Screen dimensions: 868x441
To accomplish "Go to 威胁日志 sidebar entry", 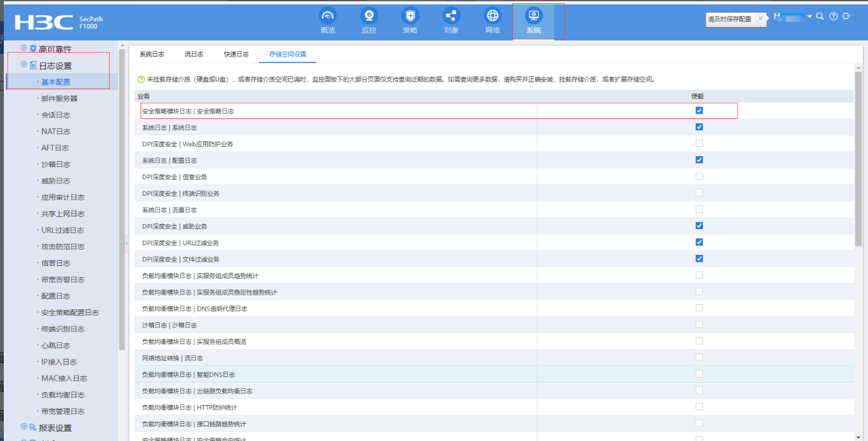I will tap(56, 181).
